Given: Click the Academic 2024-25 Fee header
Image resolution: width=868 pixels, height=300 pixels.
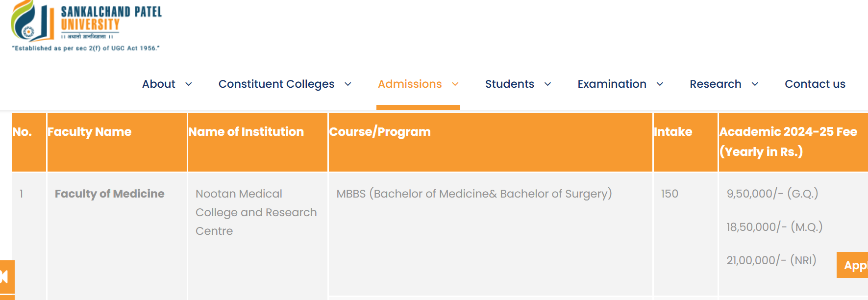Looking at the screenshot, I should pyautogui.click(x=788, y=142).
